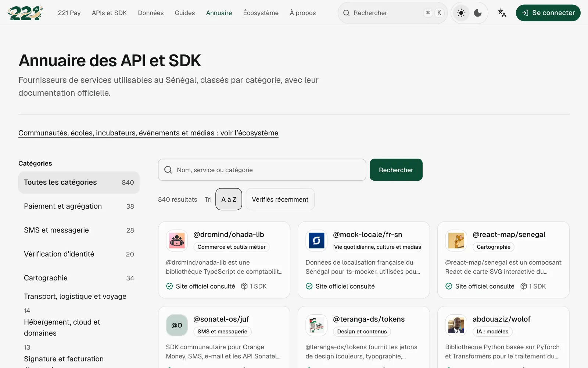Screen dimensions: 588x368
Task: Open À propos page
Action: click(x=303, y=13)
